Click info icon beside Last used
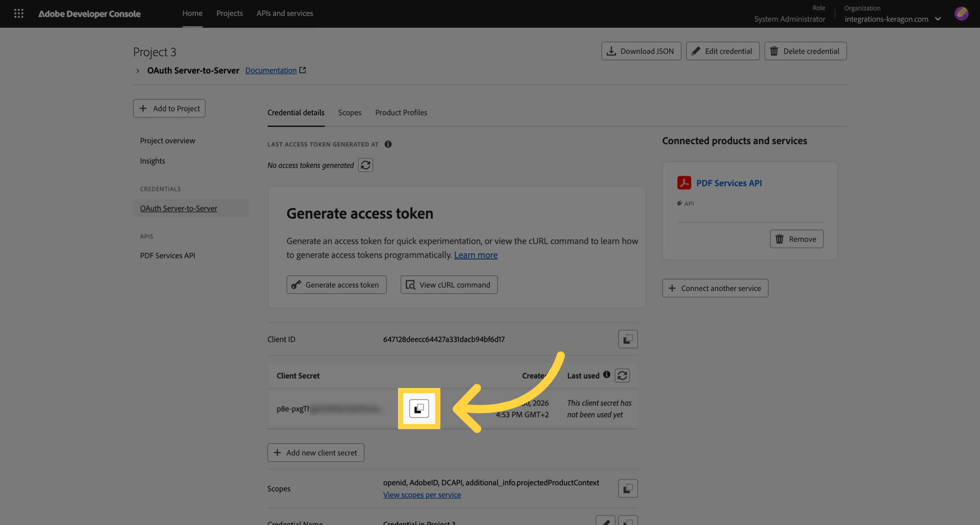Image resolution: width=980 pixels, height=525 pixels. tap(606, 374)
